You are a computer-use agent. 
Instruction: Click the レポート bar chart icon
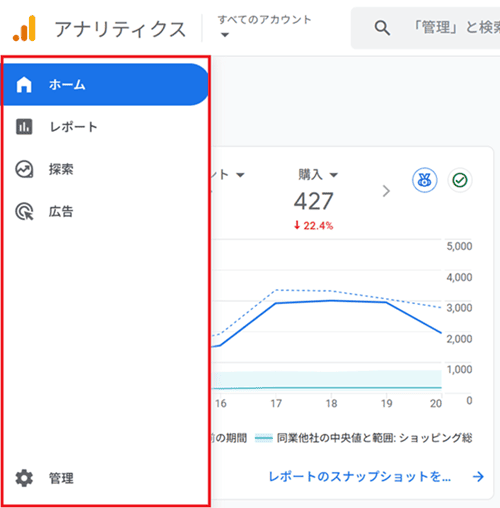click(24, 127)
